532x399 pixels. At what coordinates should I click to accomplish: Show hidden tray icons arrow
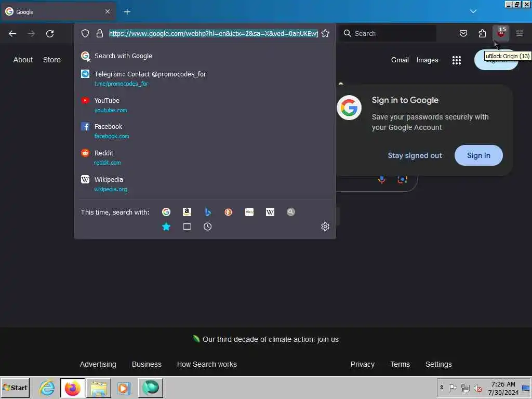click(x=442, y=388)
